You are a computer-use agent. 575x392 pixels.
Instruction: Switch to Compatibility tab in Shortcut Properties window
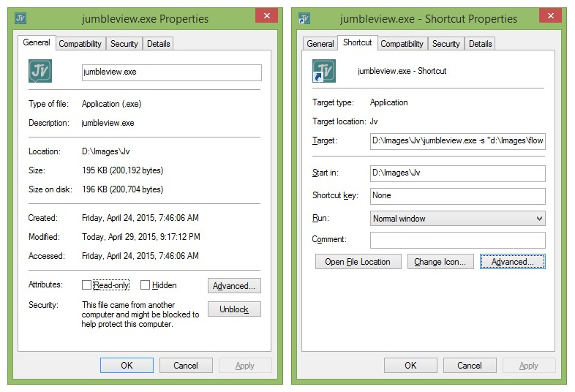[402, 44]
